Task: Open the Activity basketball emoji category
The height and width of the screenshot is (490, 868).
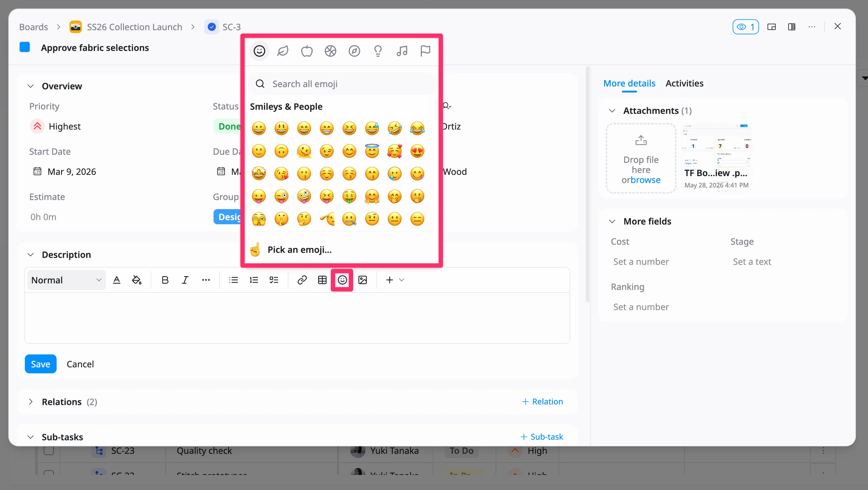Action: pyautogui.click(x=331, y=51)
